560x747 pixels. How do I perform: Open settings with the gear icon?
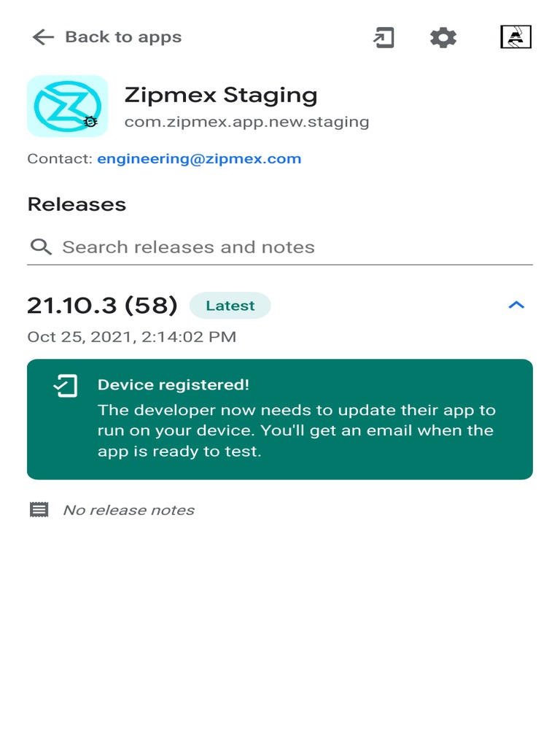coord(443,38)
